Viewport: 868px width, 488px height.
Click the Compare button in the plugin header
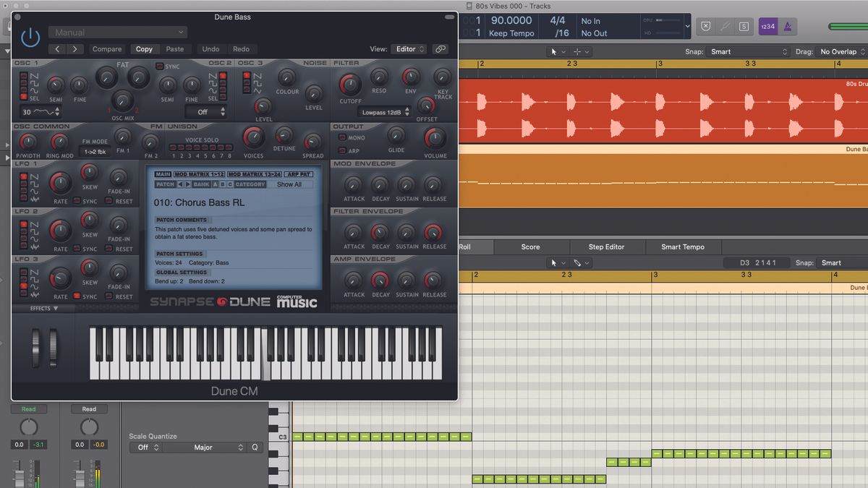(x=106, y=49)
